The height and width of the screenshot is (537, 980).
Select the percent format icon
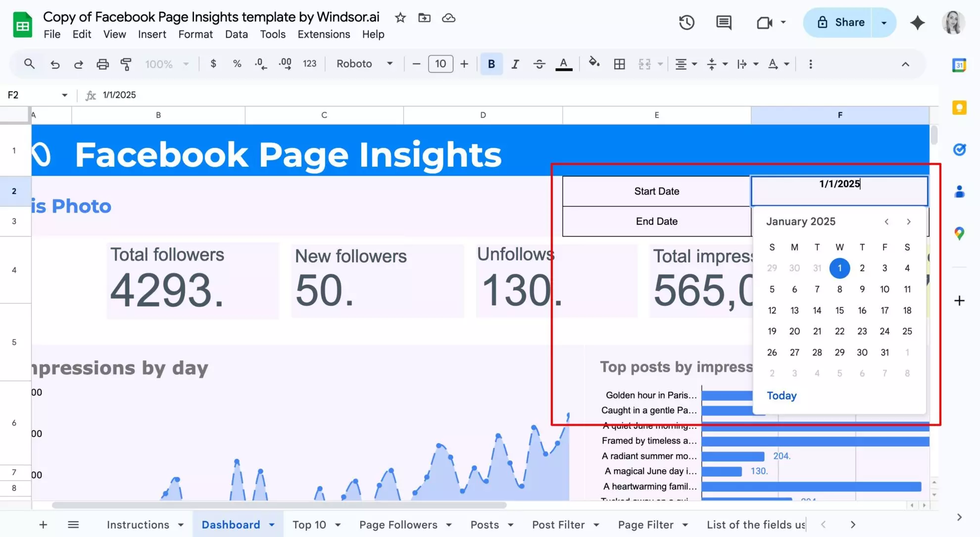(x=237, y=64)
